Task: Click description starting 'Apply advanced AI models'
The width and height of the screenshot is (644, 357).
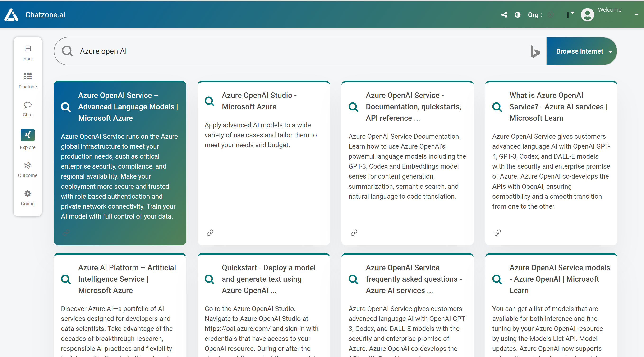Action: [x=261, y=135]
